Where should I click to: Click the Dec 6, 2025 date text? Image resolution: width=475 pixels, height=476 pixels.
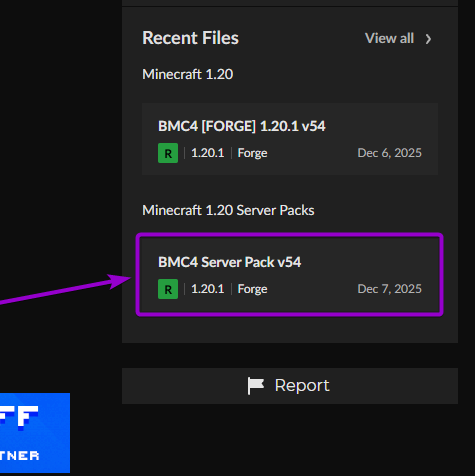pyautogui.click(x=389, y=153)
